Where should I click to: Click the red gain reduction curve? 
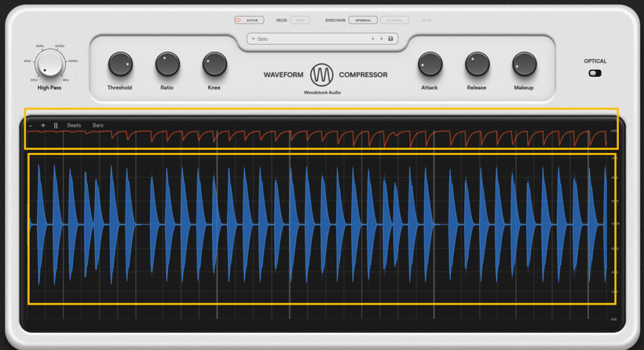[x=317, y=138]
